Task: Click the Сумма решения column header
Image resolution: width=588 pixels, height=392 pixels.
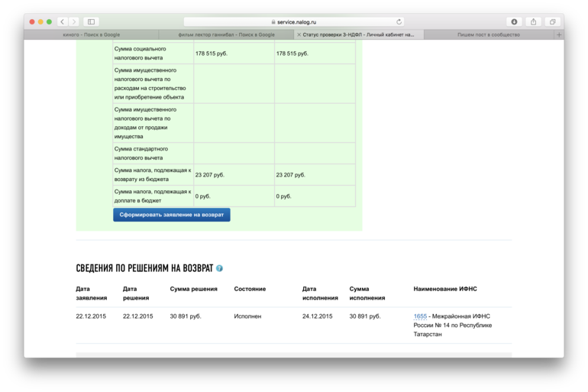Action: point(193,289)
